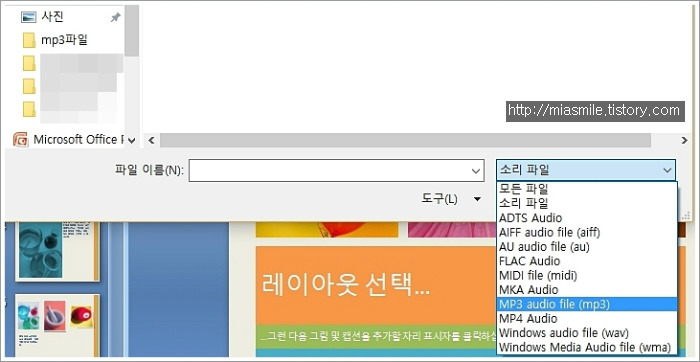The width and height of the screenshot is (700, 362).
Task: Click the horizontal scrollbar left arrow
Action: (151, 140)
